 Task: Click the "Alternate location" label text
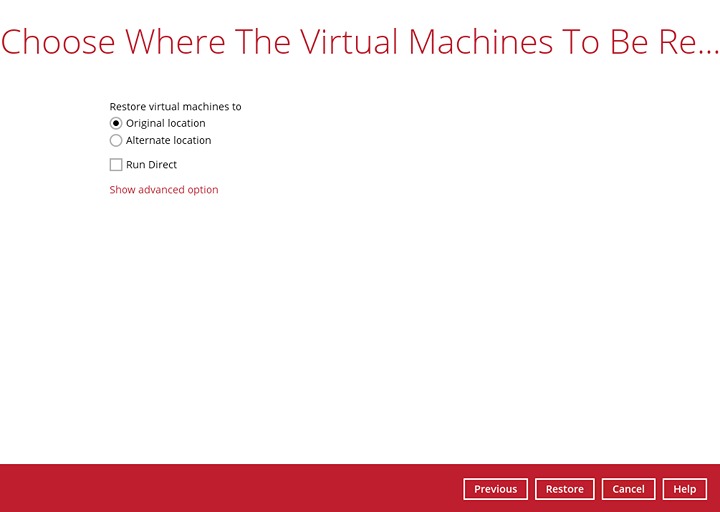click(x=168, y=141)
